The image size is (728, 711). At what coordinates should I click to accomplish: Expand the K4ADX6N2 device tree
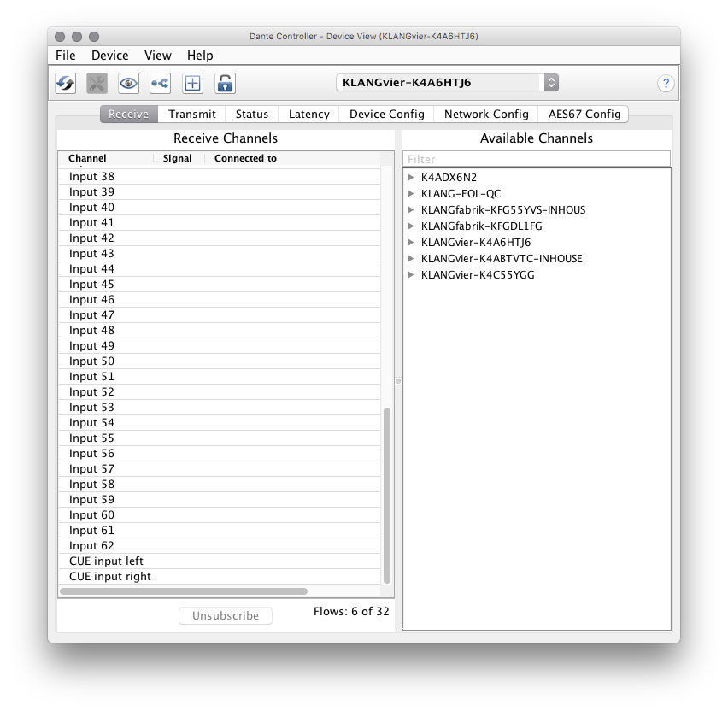[x=410, y=178]
